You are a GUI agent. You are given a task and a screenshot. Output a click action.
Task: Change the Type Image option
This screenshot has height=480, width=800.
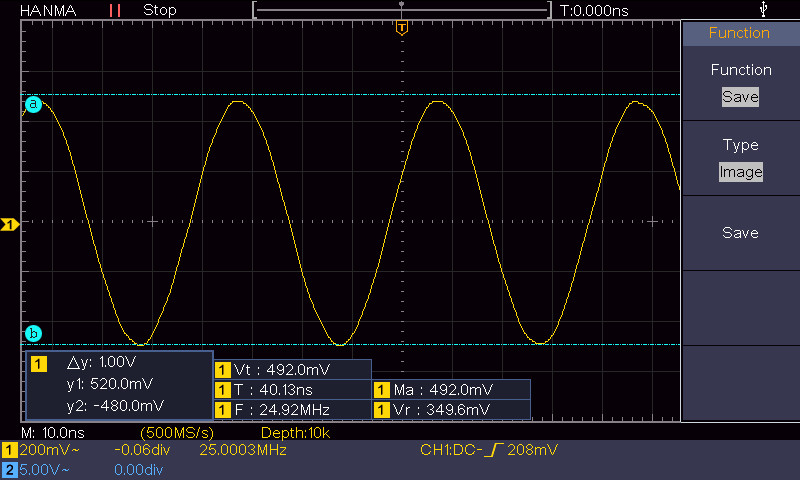pos(740,172)
